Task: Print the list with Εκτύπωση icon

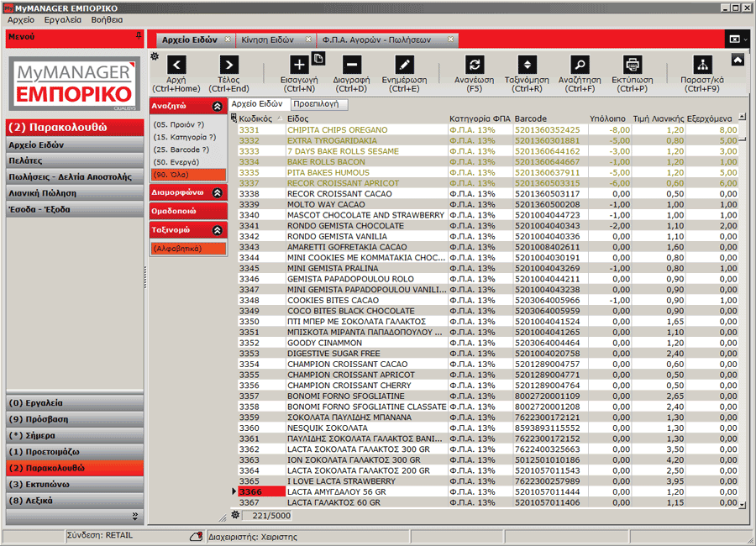Action: 632,65
